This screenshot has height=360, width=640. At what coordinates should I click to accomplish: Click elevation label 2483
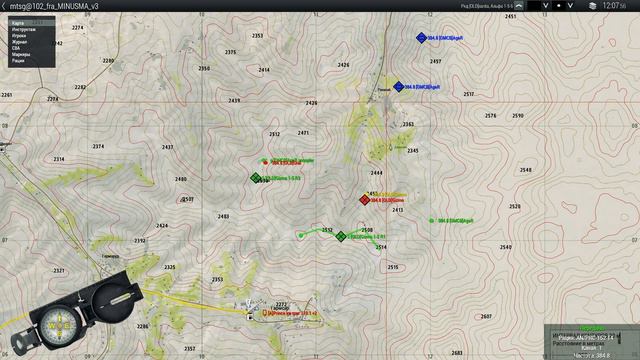(x=223, y=216)
